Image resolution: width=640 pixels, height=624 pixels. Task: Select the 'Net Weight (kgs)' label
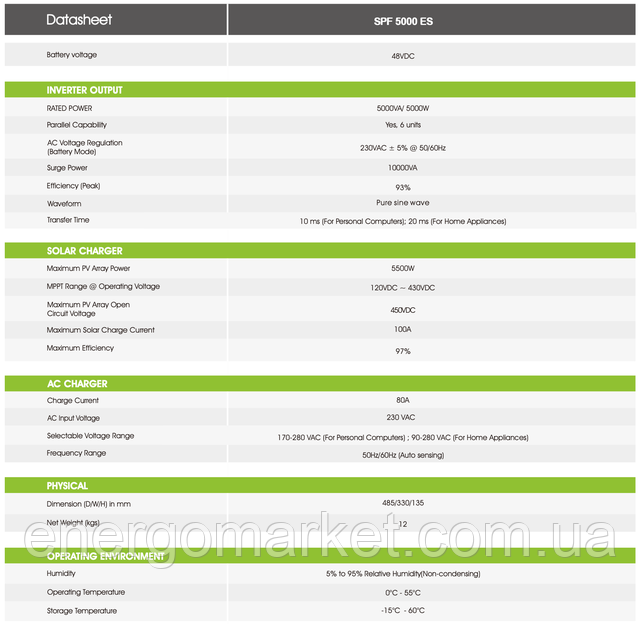[x=73, y=522]
